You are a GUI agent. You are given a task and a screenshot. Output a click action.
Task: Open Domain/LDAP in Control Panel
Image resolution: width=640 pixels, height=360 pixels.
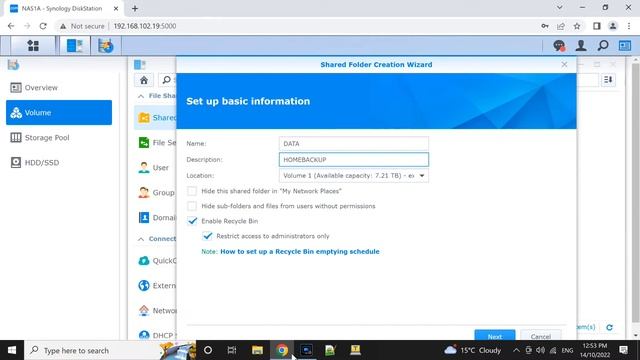(x=156, y=218)
